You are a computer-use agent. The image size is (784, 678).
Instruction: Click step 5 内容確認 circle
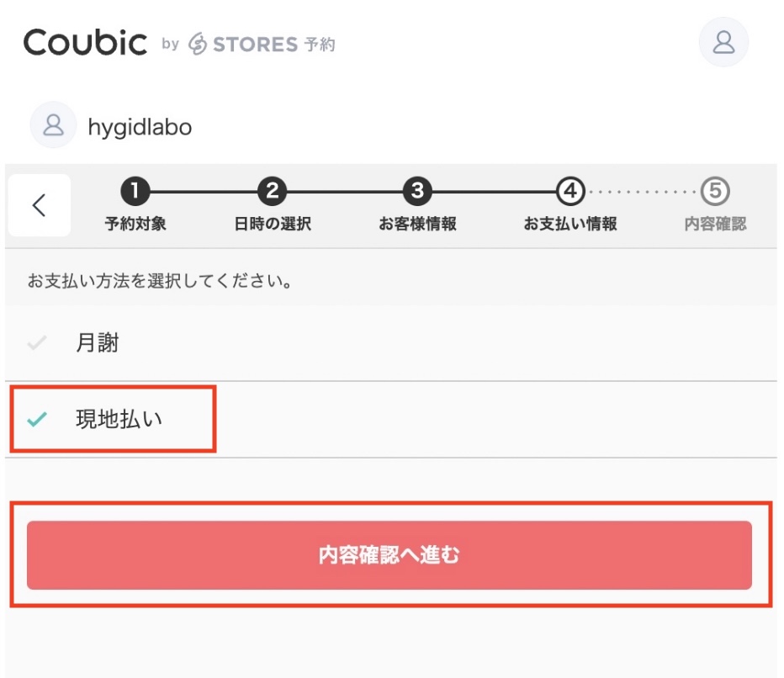click(715, 192)
